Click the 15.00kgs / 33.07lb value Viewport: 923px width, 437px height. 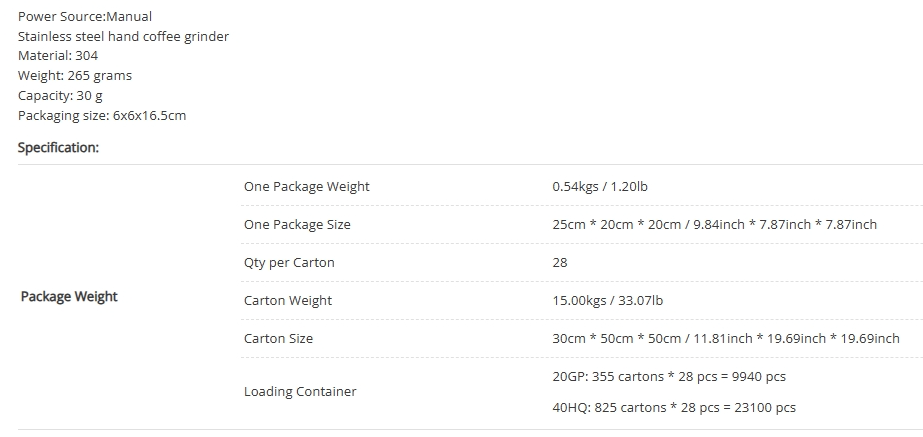(x=607, y=300)
